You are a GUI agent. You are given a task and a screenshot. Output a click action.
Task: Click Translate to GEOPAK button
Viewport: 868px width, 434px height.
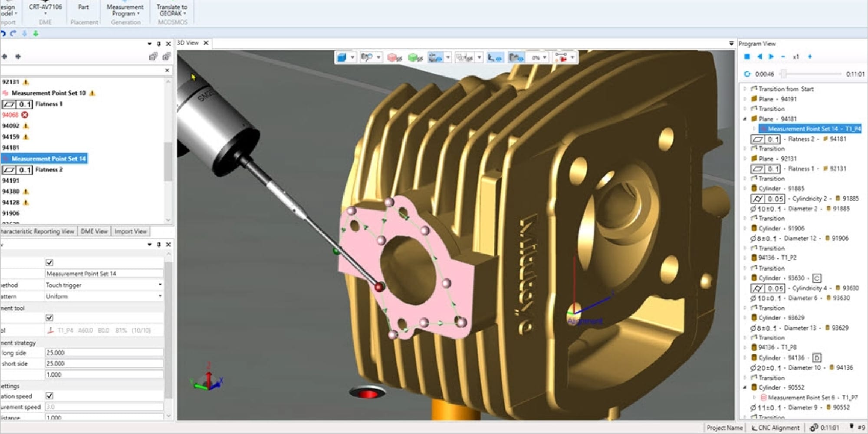pyautogui.click(x=172, y=10)
